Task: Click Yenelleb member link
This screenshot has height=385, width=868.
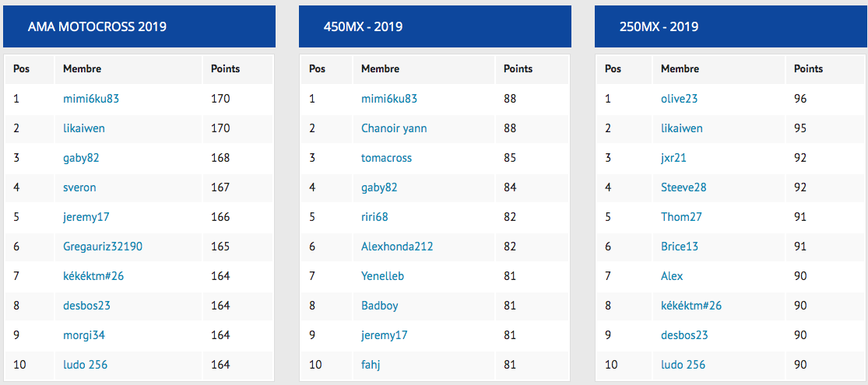Action: [382, 276]
